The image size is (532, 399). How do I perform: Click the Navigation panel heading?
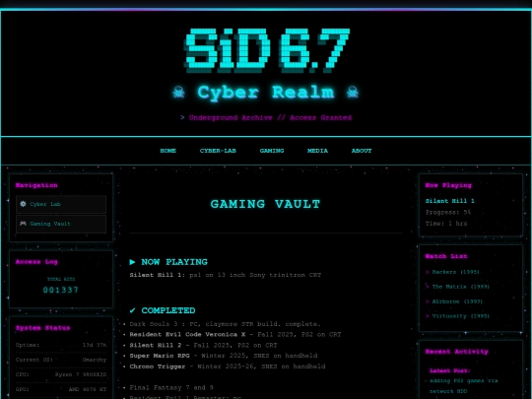[x=36, y=185]
